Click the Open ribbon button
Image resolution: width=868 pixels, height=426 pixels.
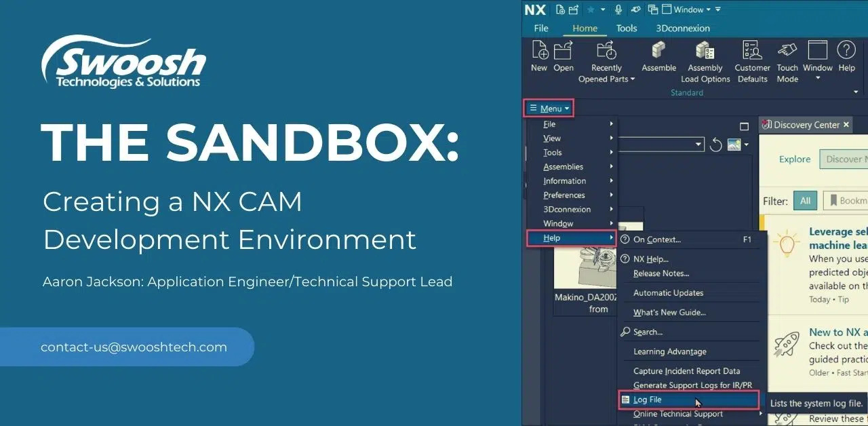564,56
